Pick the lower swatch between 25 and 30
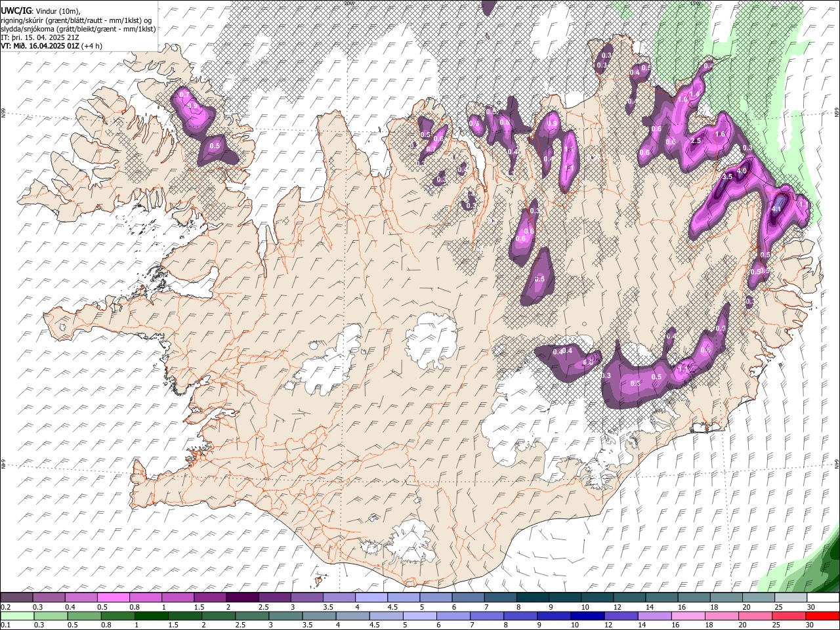This screenshot has width=840, height=630. coord(789,616)
